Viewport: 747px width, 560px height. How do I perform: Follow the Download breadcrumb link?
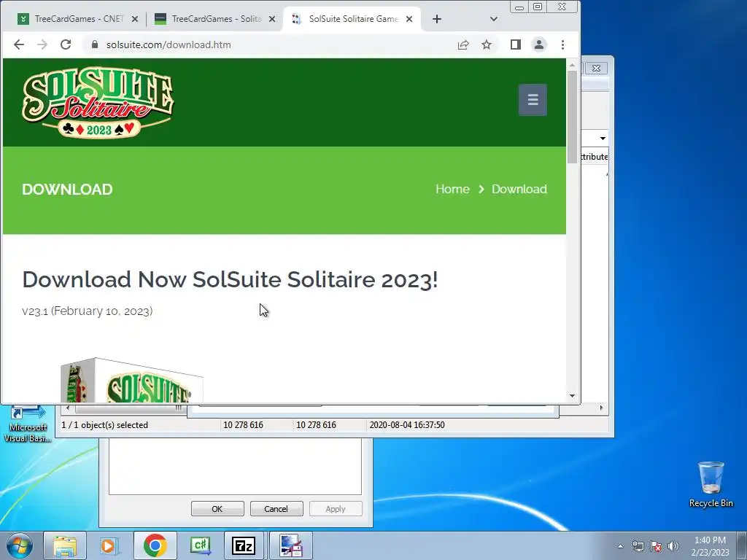tap(519, 189)
